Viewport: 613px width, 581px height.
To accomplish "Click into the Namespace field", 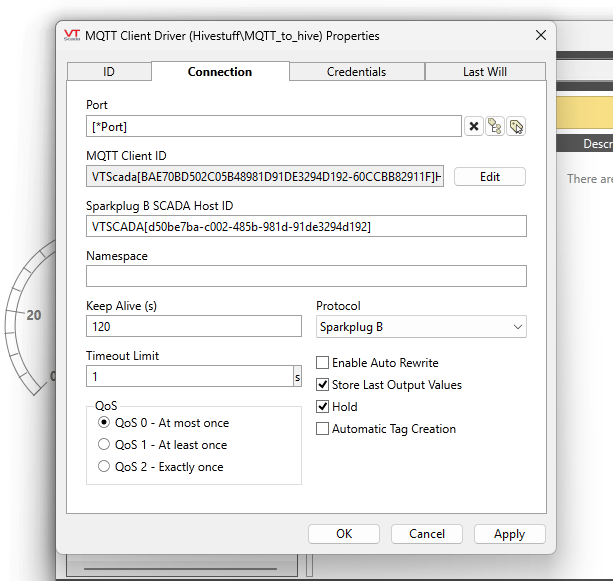I will [x=306, y=277].
